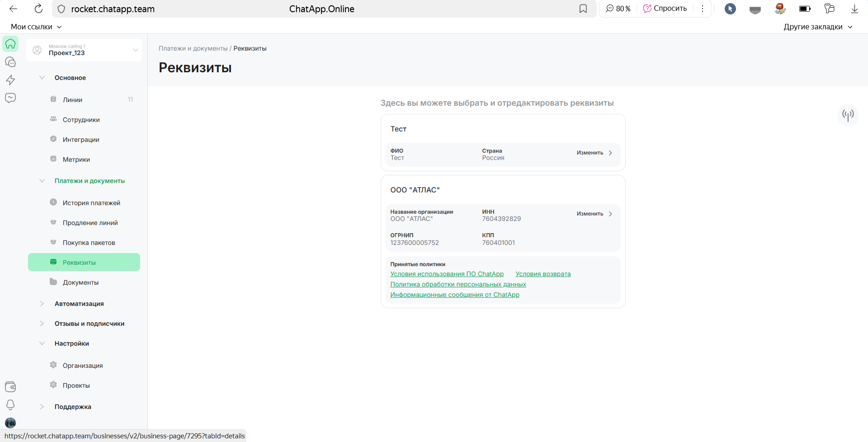The width and height of the screenshot is (868, 442).
Task: Click the home icon in left rail
Action: point(10,44)
